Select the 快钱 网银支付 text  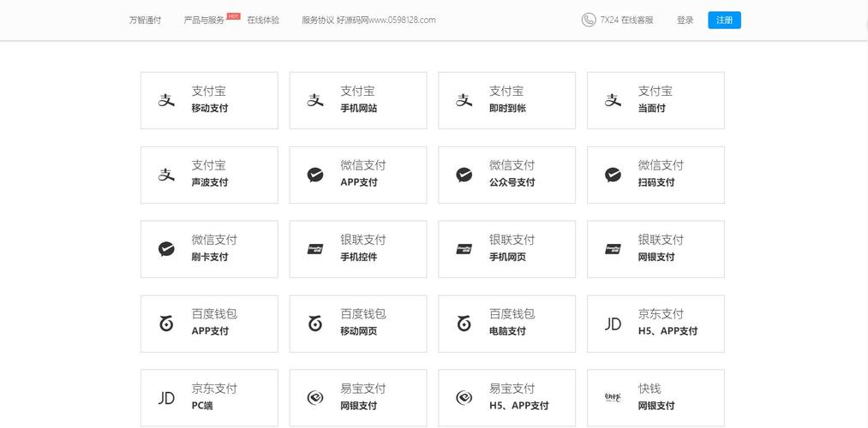coord(656,397)
